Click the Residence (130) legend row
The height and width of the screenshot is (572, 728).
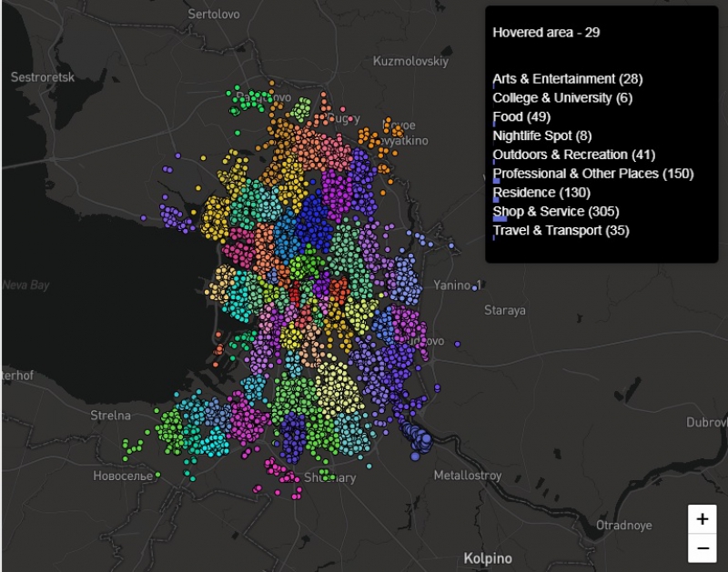541,193
